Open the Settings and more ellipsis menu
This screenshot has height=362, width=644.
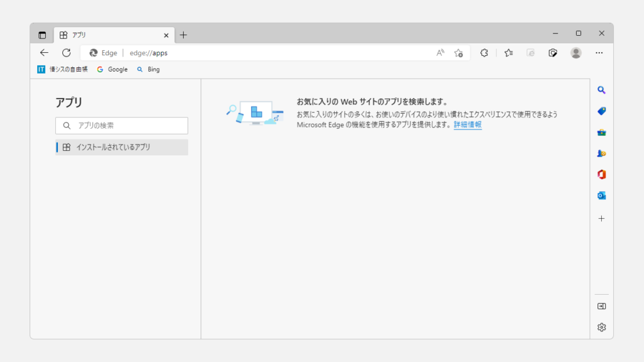(599, 53)
